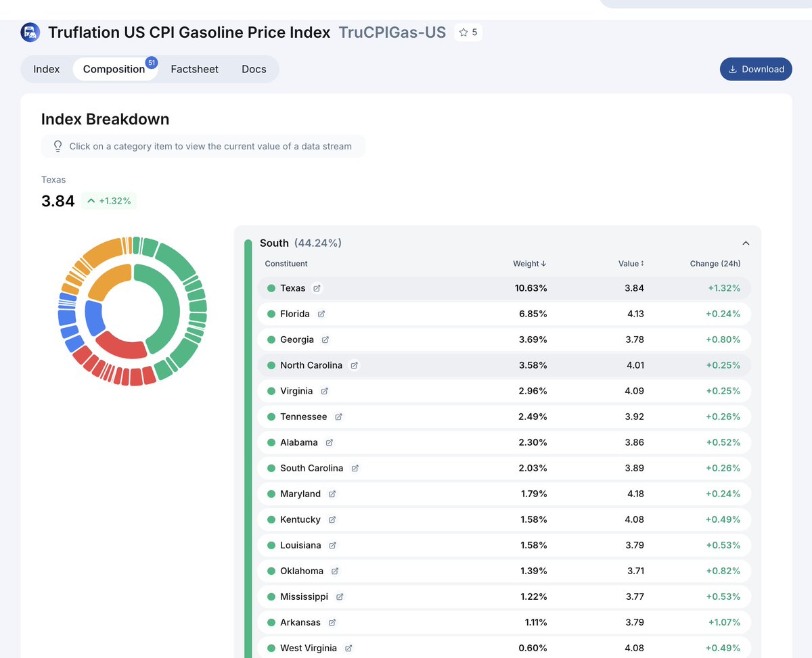Click Georgia change +0.80%
This screenshot has height=658, width=812.
point(723,339)
